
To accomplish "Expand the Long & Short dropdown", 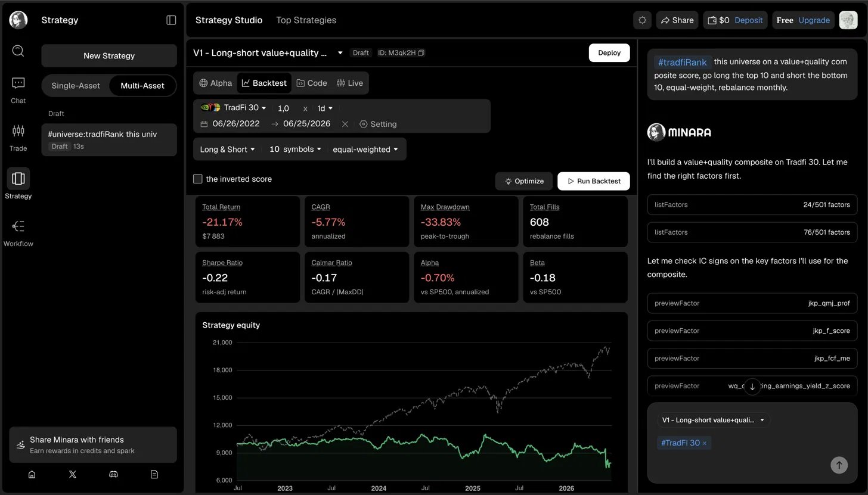I will point(227,150).
